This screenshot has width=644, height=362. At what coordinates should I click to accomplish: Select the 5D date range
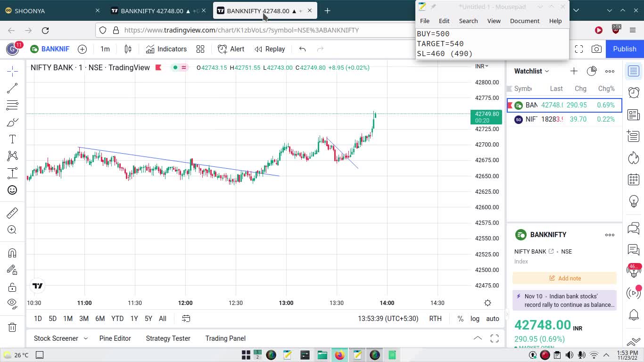(52, 319)
